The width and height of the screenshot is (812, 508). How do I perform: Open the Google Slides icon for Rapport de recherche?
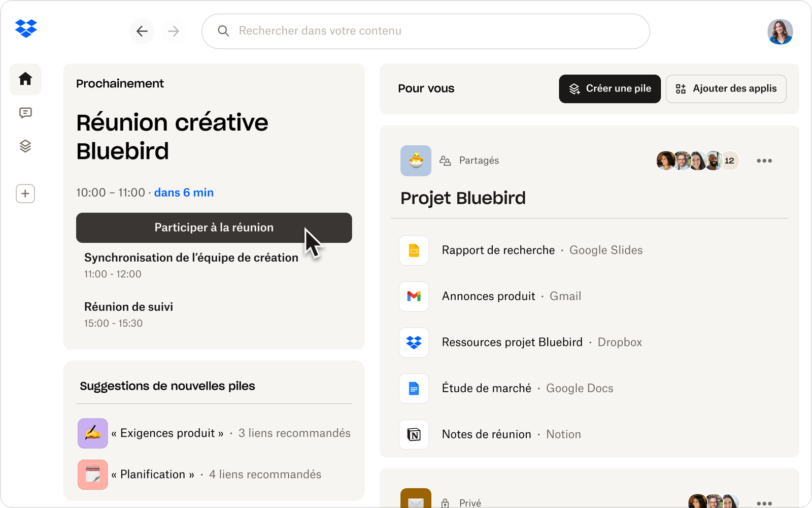coord(414,250)
